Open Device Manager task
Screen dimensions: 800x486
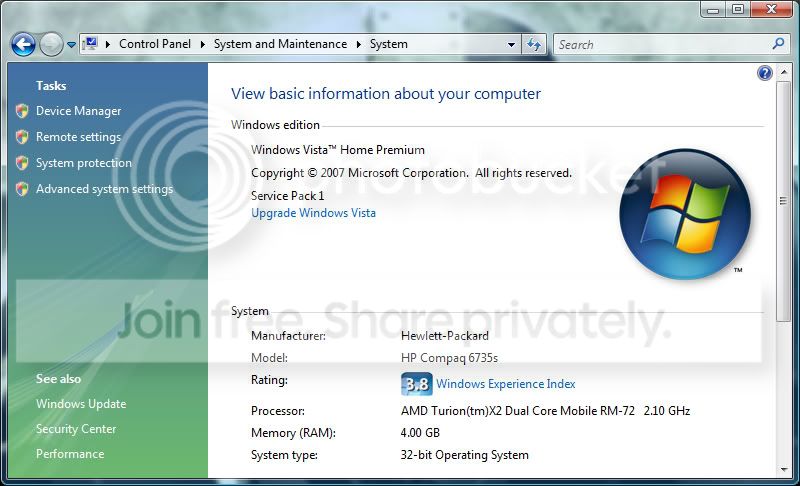(x=79, y=111)
